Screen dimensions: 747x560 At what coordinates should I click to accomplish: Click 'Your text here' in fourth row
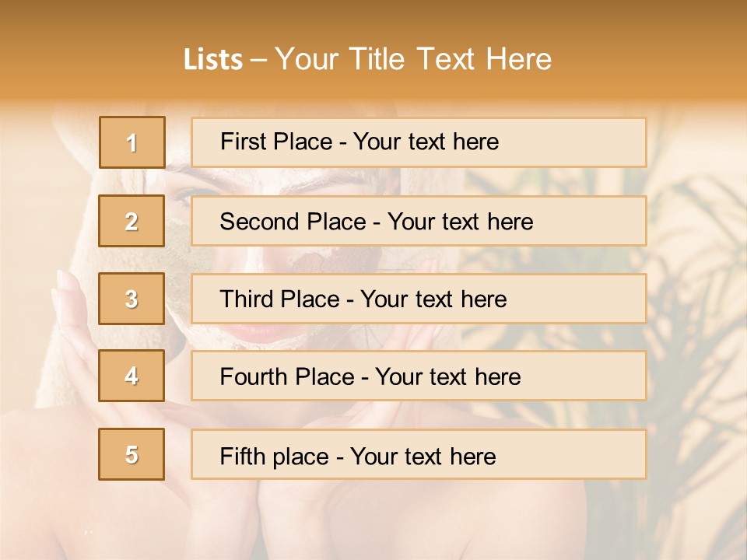(448, 376)
